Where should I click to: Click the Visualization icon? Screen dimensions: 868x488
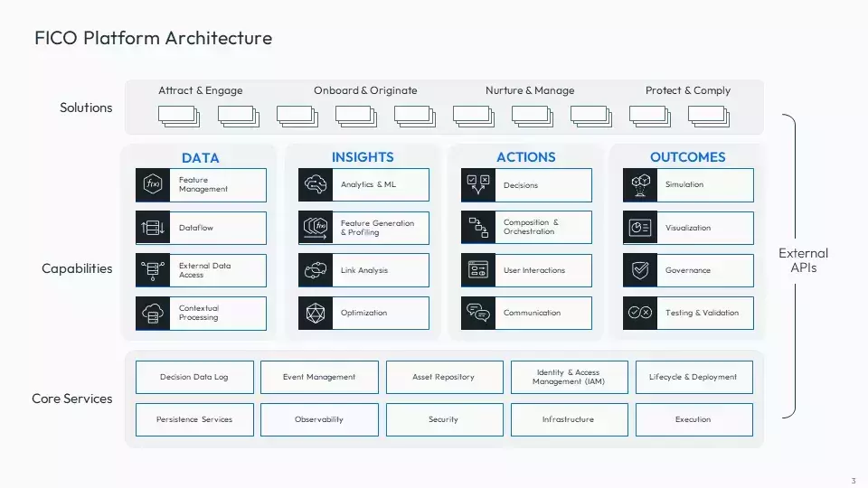click(x=640, y=228)
